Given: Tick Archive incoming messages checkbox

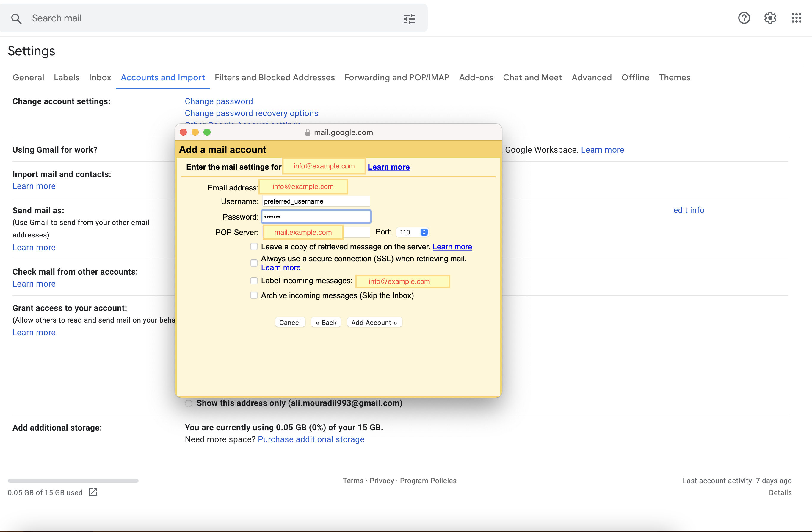Looking at the screenshot, I should tap(254, 295).
